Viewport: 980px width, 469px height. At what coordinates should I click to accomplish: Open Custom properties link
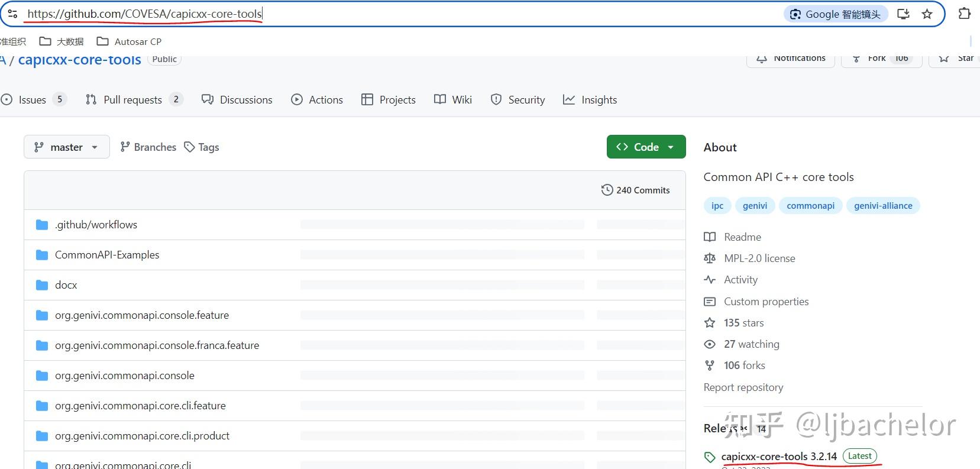coord(766,302)
